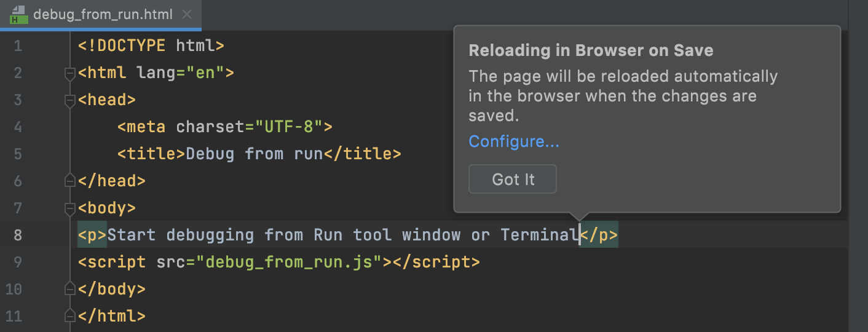Toggle the fold marker beside the closing </html> tag

pos(69,317)
